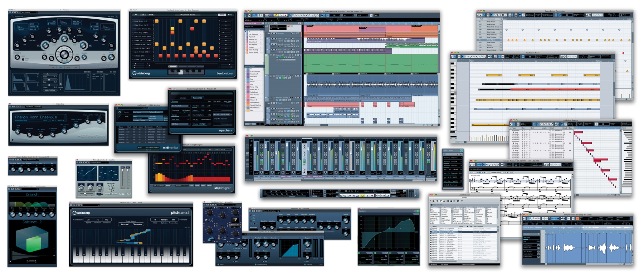
Task: Click Reset in StepDesigner
Action: point(209,185)
